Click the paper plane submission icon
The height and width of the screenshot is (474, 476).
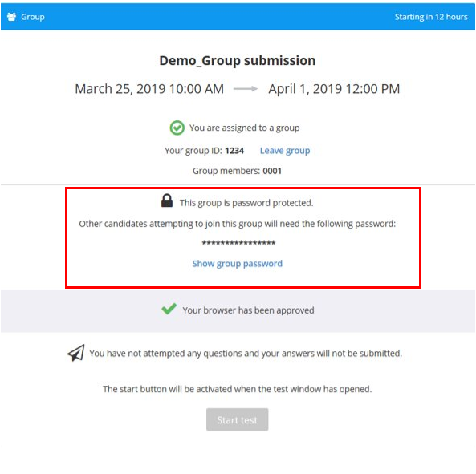[76, 353]
